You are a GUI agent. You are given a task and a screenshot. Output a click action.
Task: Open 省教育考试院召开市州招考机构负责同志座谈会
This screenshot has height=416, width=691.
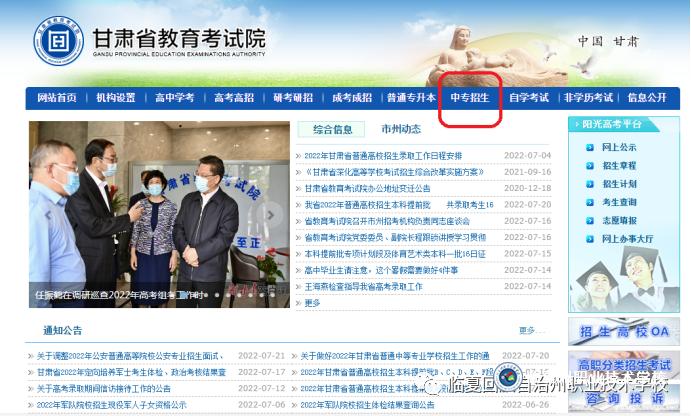coord(387,221)
